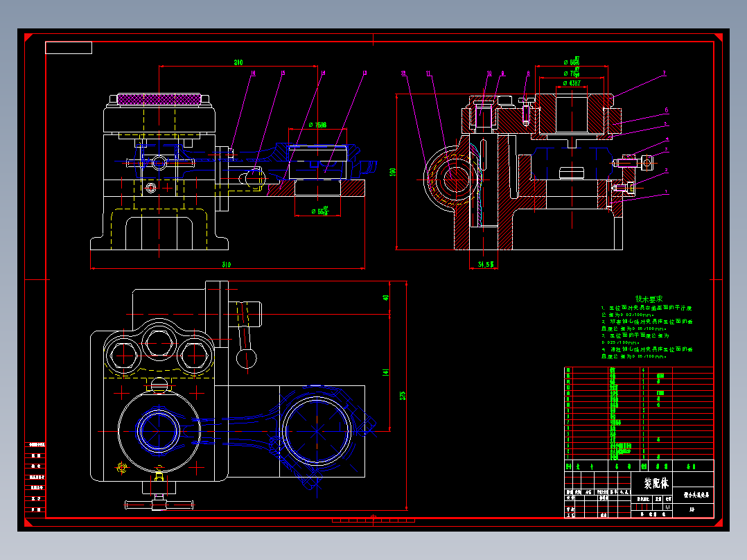
Task: Click part balloon number 8 above the screw
Action: click(528, 73)
